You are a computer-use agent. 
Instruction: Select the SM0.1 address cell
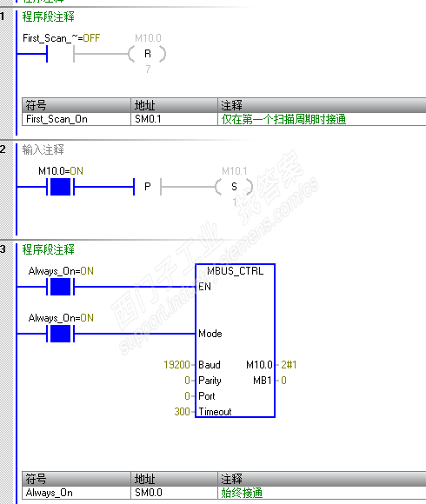(174, 119)
